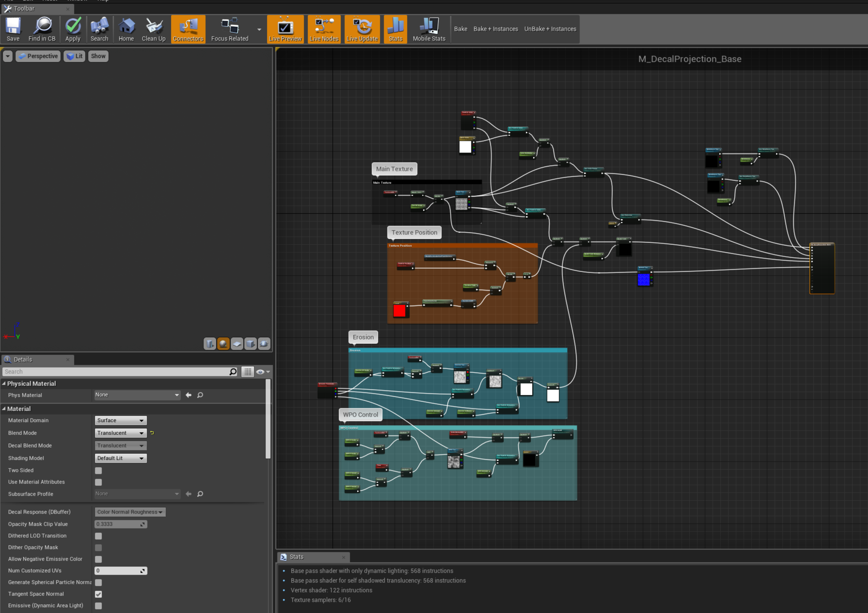Apply the material changes
868x613 pixels.
(73, 29)
